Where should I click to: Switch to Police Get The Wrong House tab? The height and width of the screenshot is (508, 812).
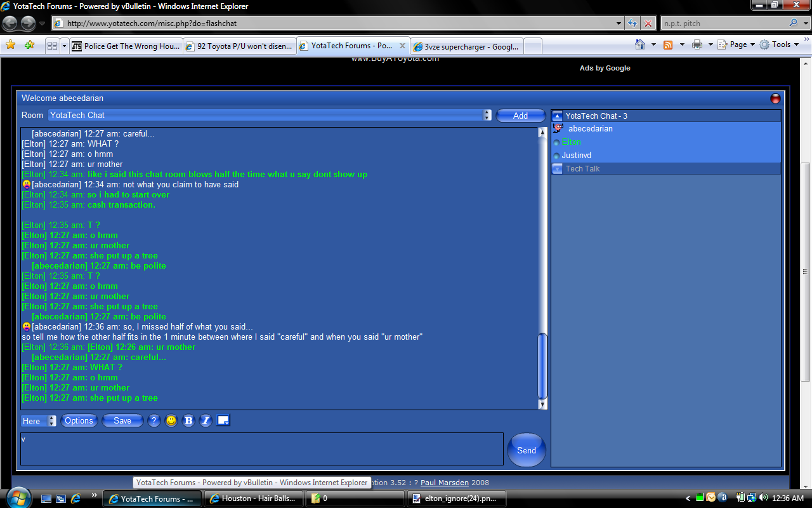[126, 46]
